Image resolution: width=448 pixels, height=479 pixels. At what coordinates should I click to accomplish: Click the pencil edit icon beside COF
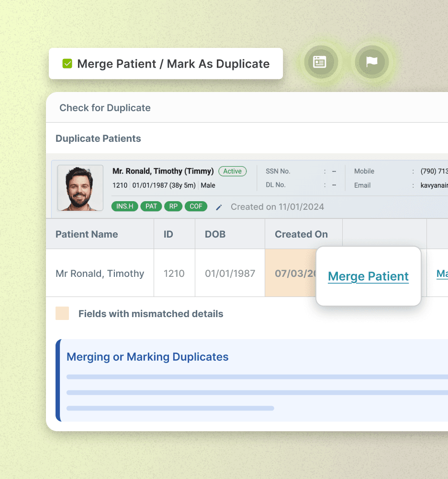(x=219, y=207)
